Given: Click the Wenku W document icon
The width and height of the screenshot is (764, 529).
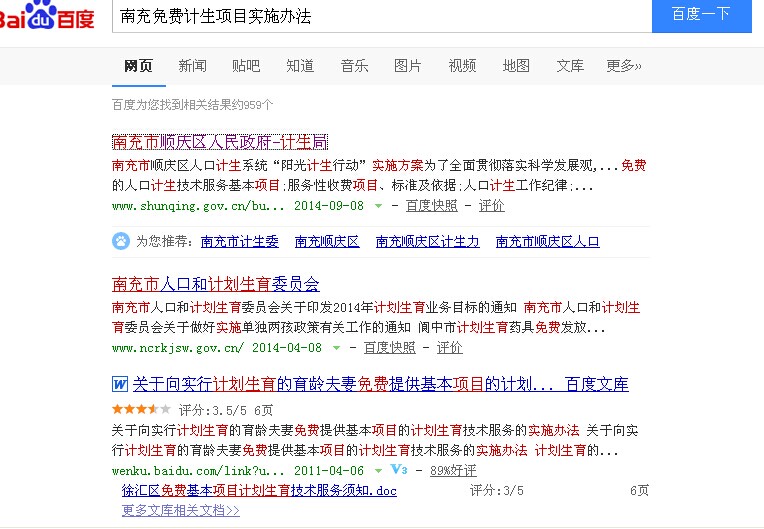Looking at the screenshot, I should (120, 384).
